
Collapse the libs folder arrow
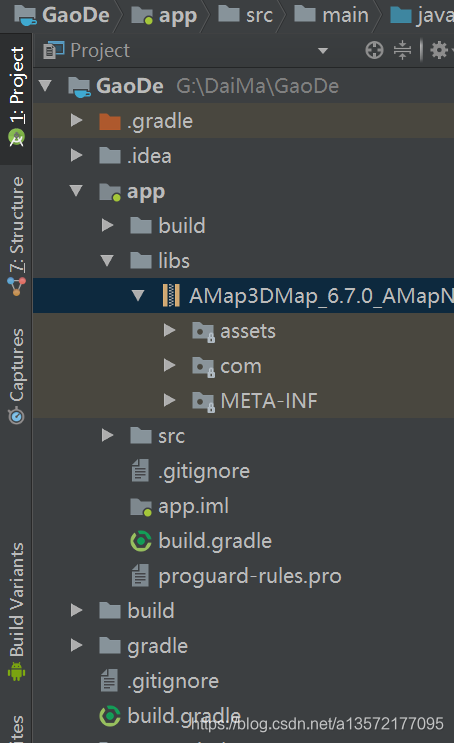[107, 260]
